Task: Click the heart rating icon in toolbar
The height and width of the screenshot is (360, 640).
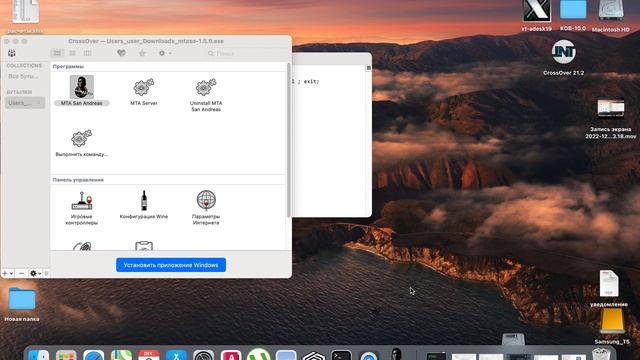Action: (121, 53)
